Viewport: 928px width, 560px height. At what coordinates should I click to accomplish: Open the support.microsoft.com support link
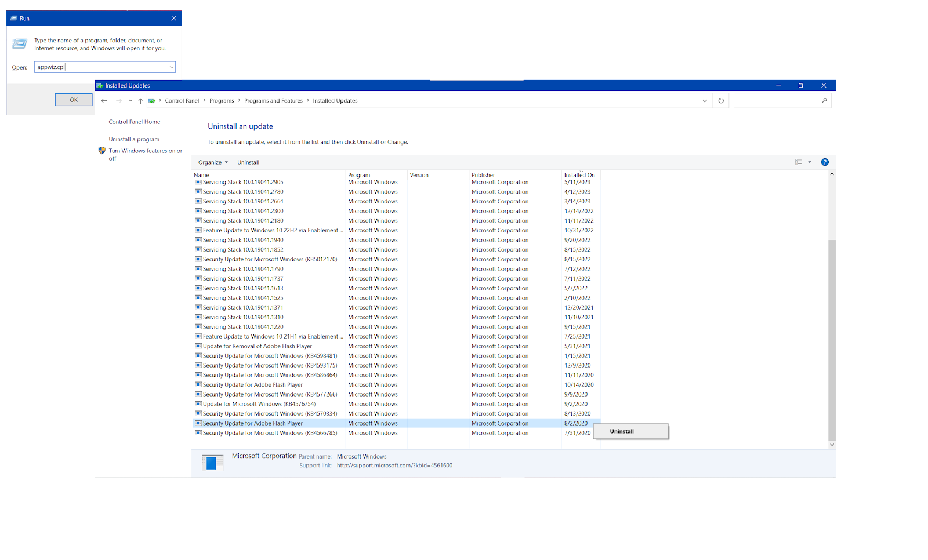point(394,466)
